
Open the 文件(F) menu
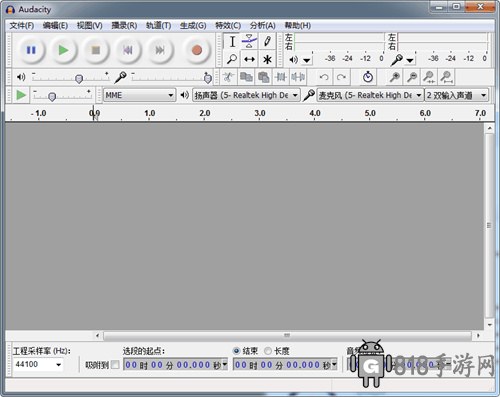coord(21,25)
